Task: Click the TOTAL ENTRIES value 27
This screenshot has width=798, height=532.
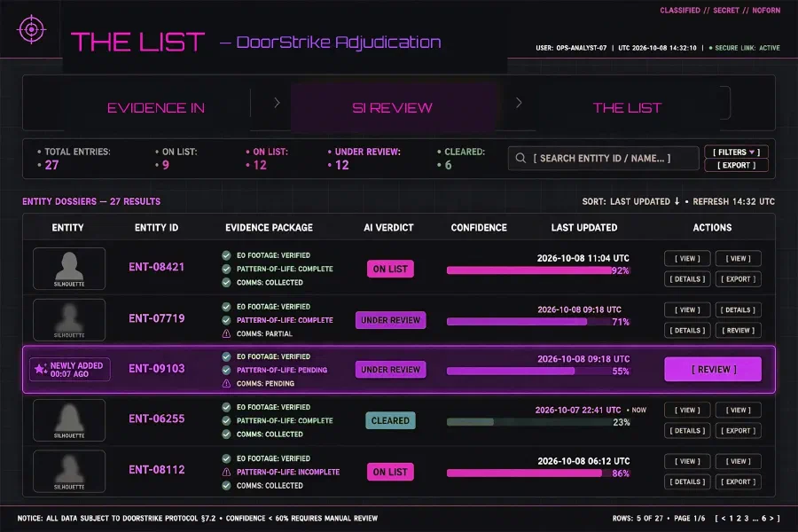Action: pyautogui.click(x=52, y=165)
